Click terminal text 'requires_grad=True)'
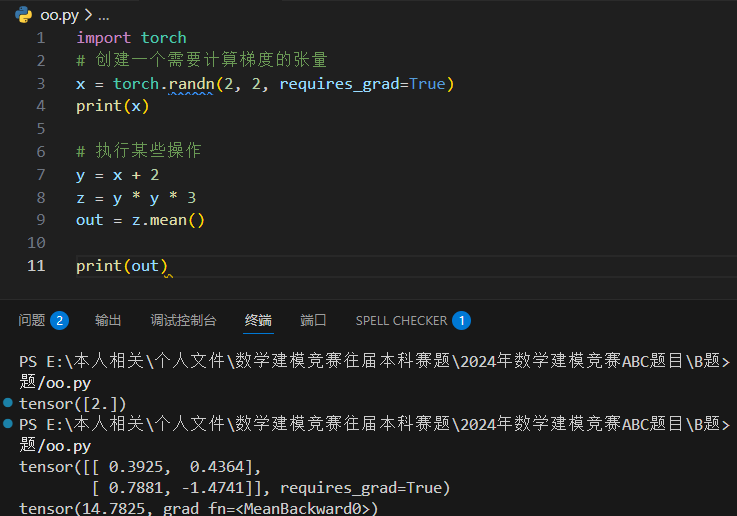Viewport: 737px width, 516px height. pyautogui.click(x=365, y=488)
